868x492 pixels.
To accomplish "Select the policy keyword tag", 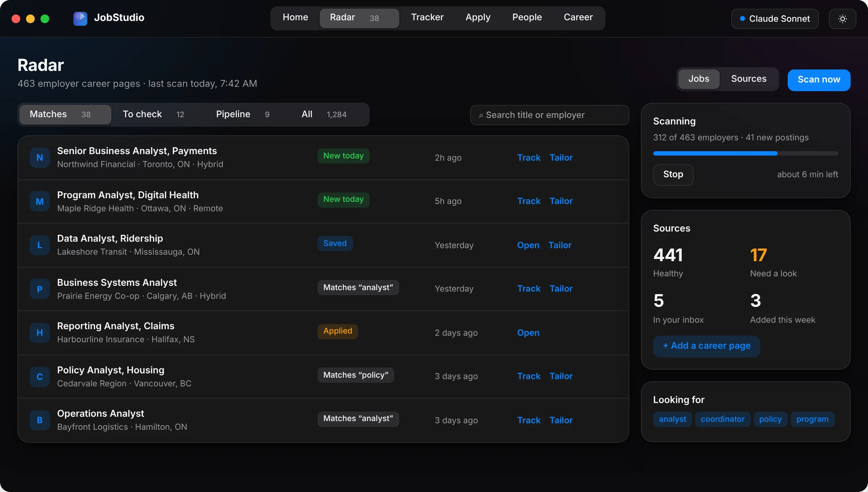I will coord(770,419).
